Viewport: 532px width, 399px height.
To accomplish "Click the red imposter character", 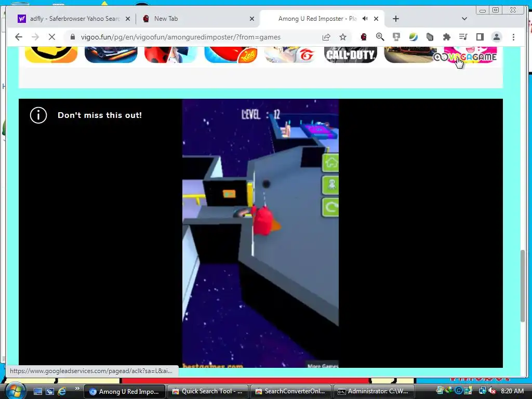I will coord(262,220).
